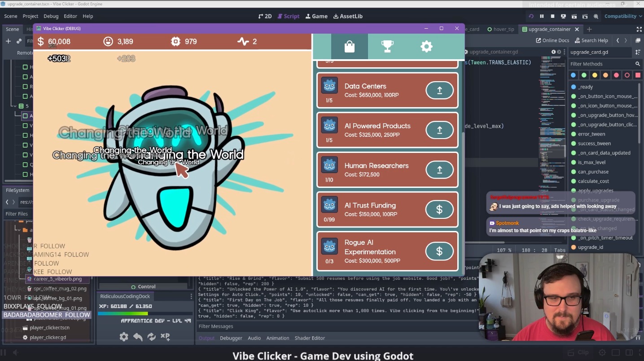Screen dimensions: 644x361
Task: Buy AI Trust Funding with dollar button
Action: 439,209
